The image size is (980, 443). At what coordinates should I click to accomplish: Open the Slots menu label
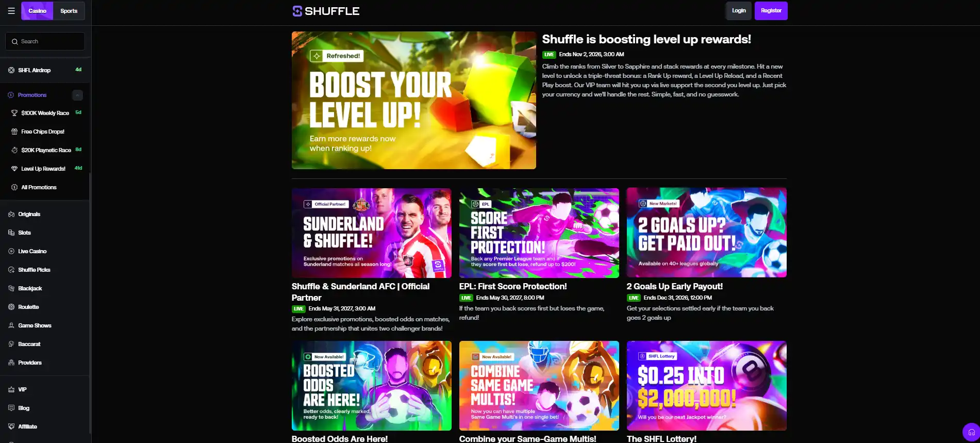(24, 233)
